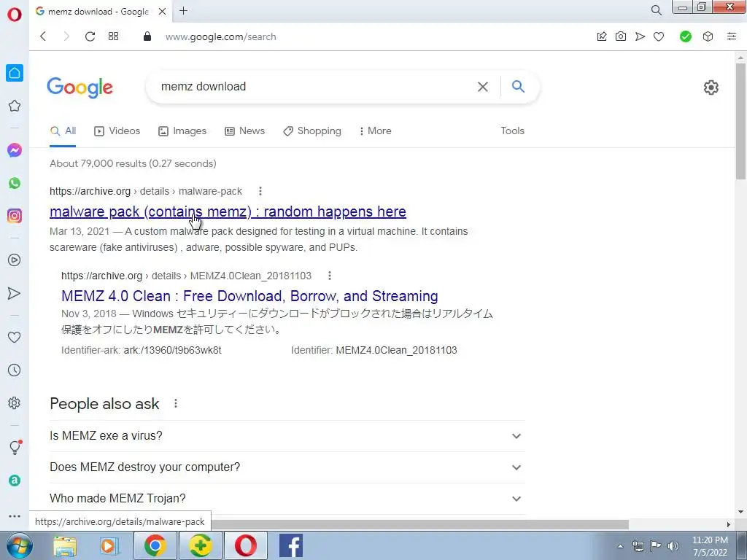Open Speed Dial start page grid

tap(113, 36)
